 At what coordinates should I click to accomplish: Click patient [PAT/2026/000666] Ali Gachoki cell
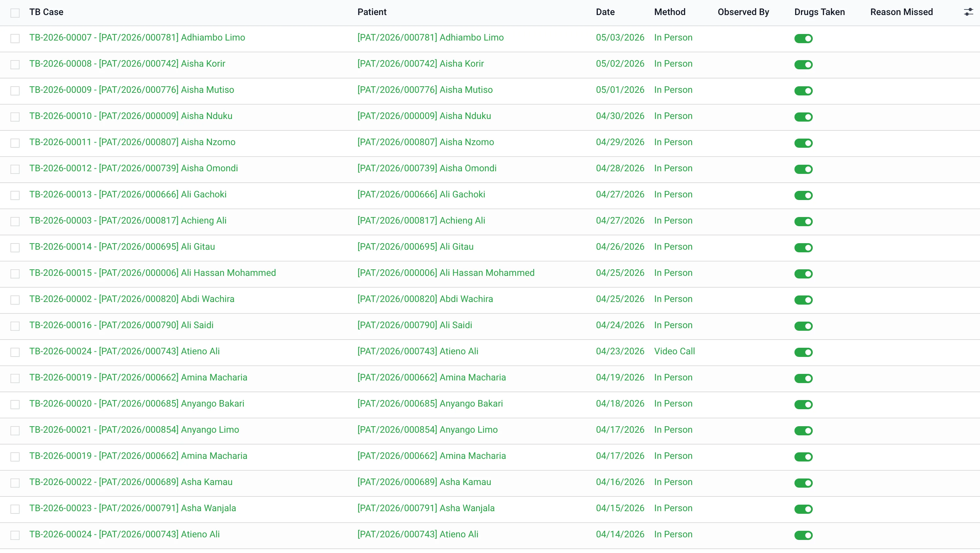pyautogui.click(x=421, y=194)
